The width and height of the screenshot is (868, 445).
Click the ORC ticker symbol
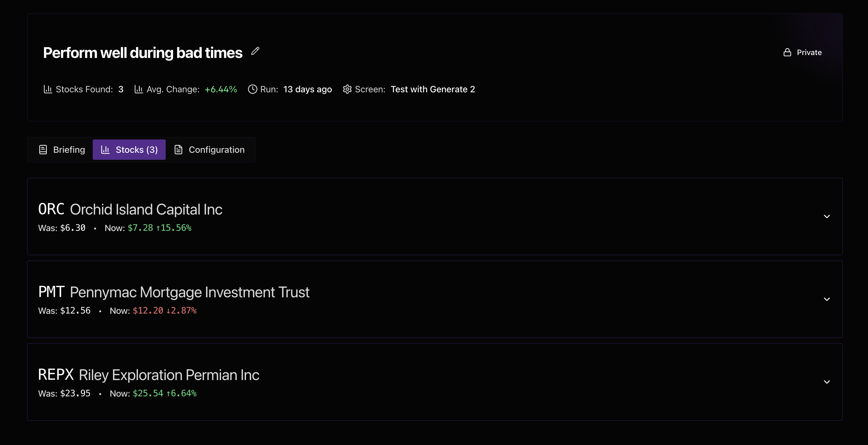tap(51, 209)
